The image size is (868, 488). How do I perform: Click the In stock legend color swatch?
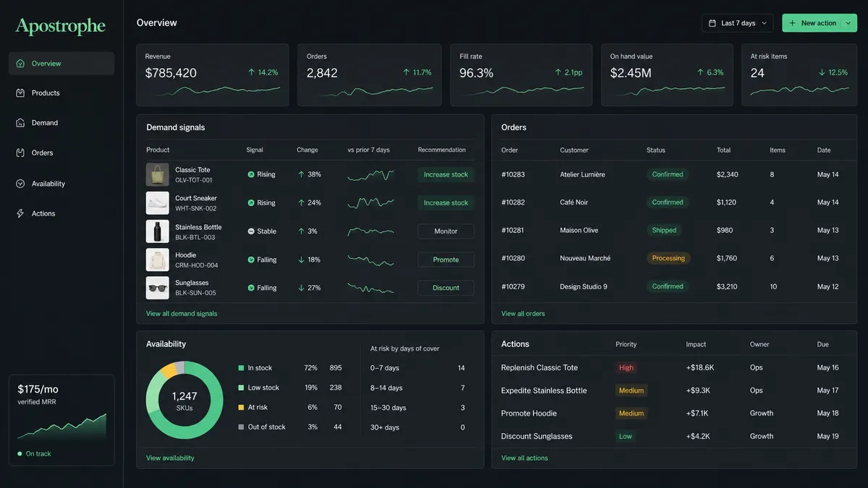241,368
